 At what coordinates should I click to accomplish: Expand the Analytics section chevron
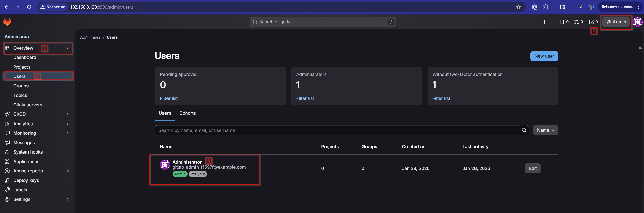[68, 124]
